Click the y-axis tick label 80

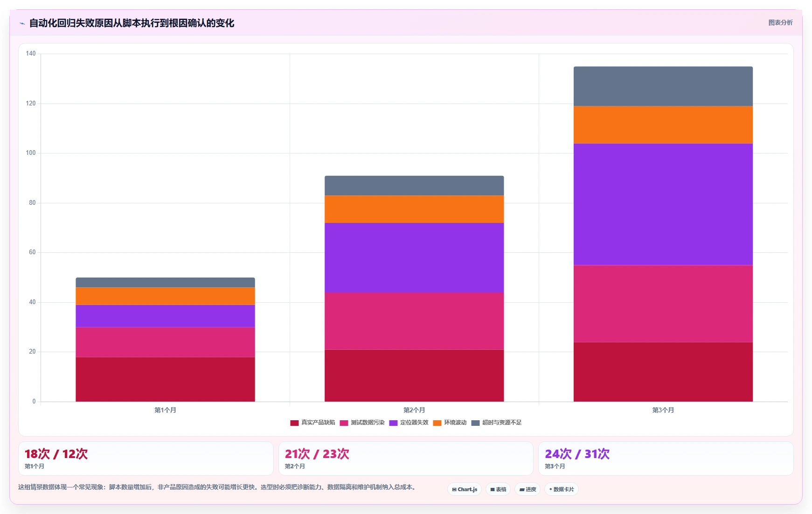click(32, 203)
